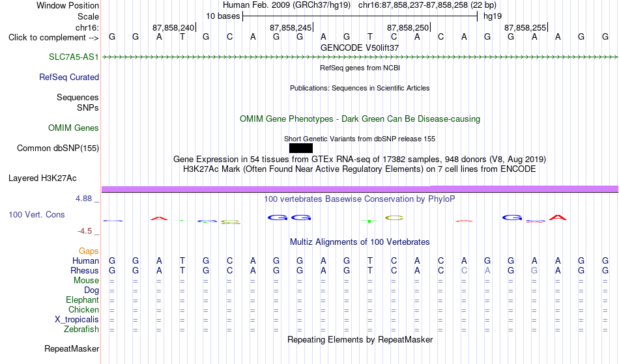Click the black dbSNP variant block
The width and height of the screenshot is (619, 364).
click(301, 148)
